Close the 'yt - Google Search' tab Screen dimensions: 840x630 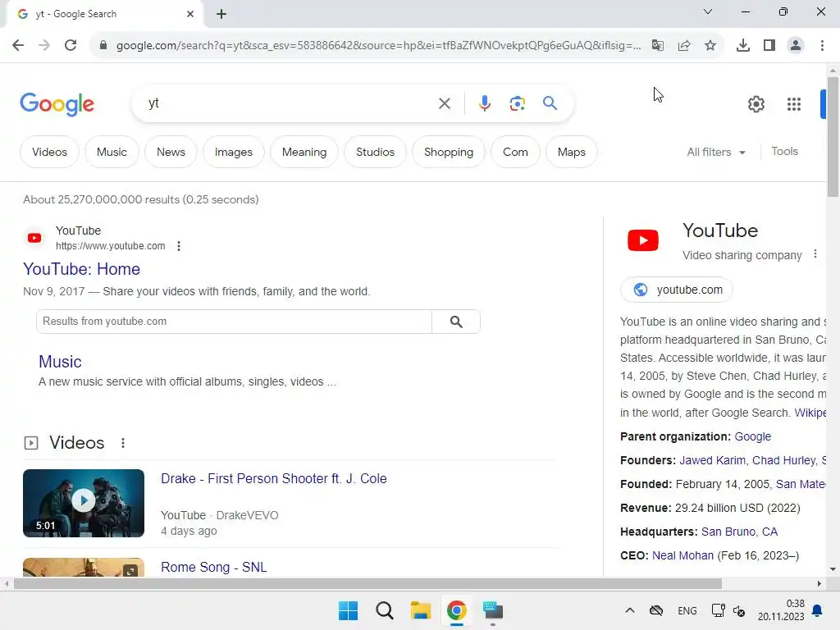click(x=189, y=14)
